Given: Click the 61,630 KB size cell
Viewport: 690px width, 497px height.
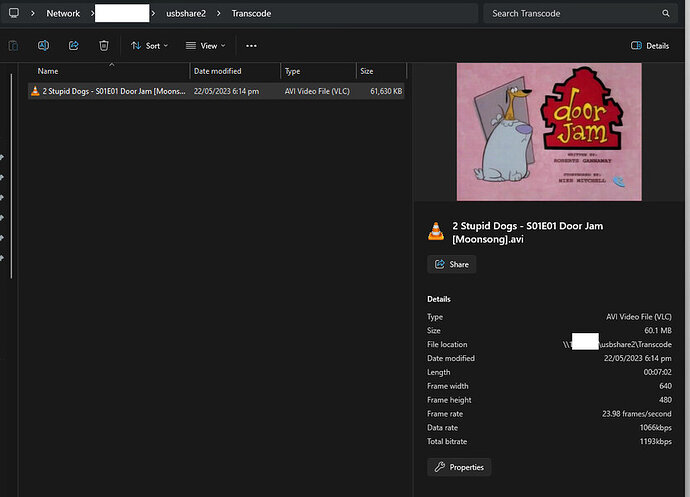Looking at the screenshot, I should pos(386,91).
